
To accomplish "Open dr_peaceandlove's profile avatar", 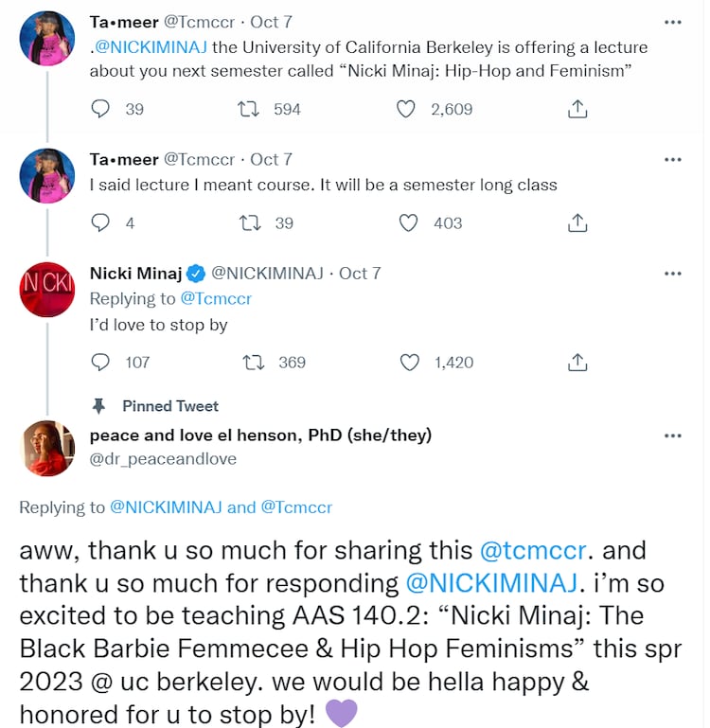I will click(47, 448).
